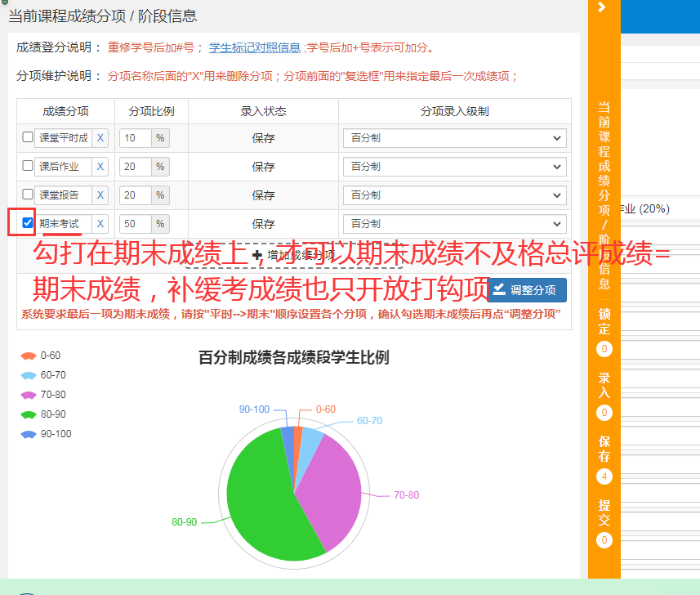The width and height of the screenshot is (700, 595).
Task: Delete 课堂平时成 item with X icon
Action: [x=100, y=138]
